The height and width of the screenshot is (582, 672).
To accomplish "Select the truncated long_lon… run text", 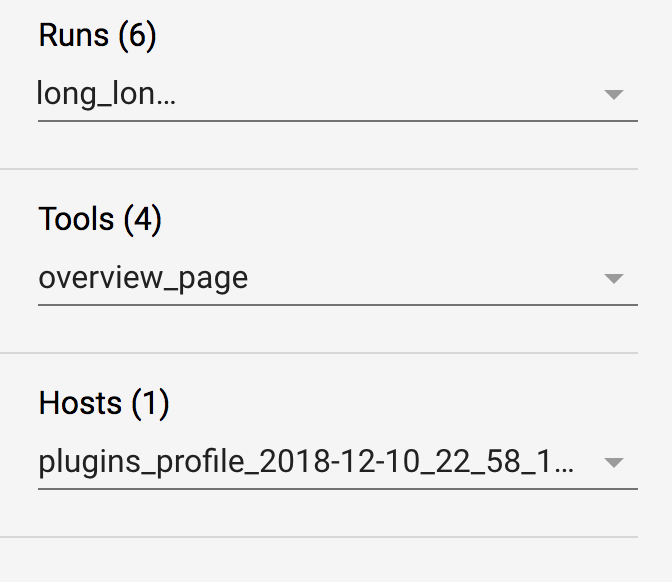I will [106, 93].
